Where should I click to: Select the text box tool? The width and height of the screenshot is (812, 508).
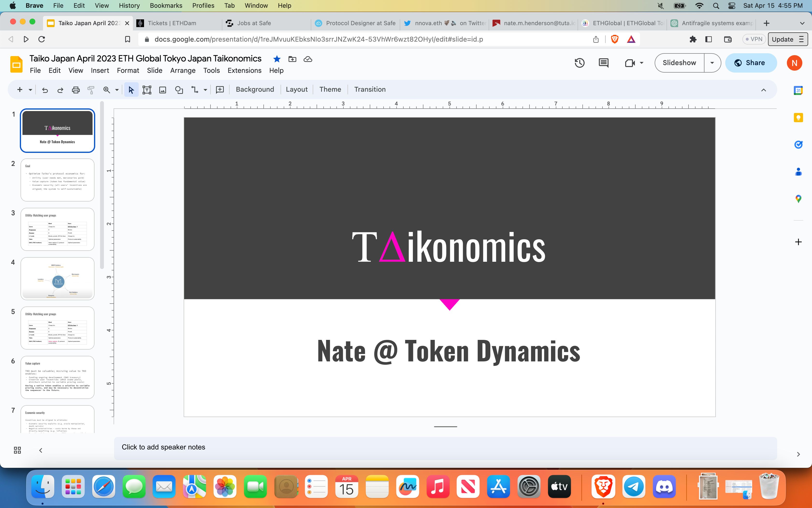[147, 90]
